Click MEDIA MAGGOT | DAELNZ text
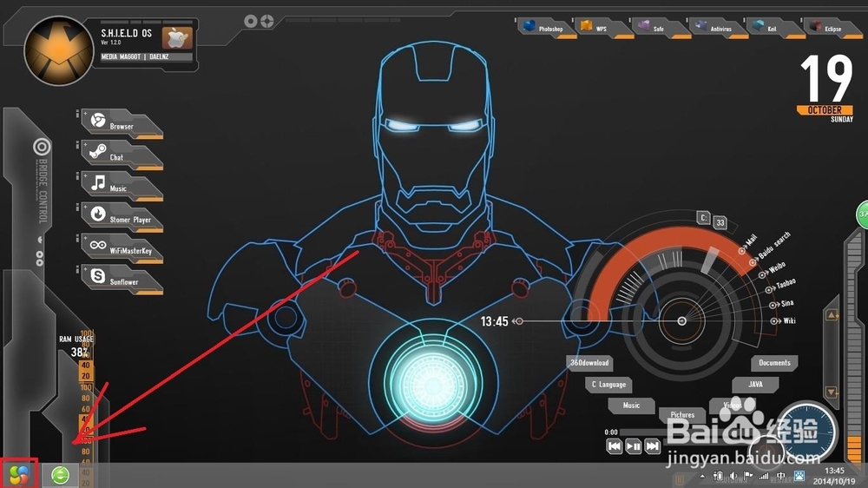 (x=135, y=56)
